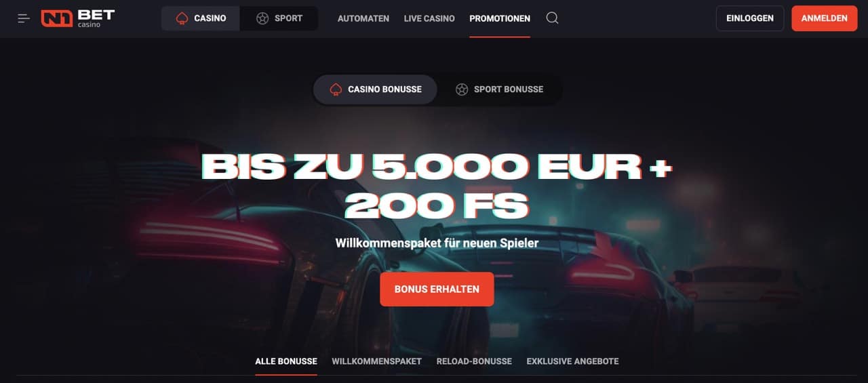Viewport: 868px width, 383px height.
Task: Select the Alle Bonusse tab
Action: 286,361
